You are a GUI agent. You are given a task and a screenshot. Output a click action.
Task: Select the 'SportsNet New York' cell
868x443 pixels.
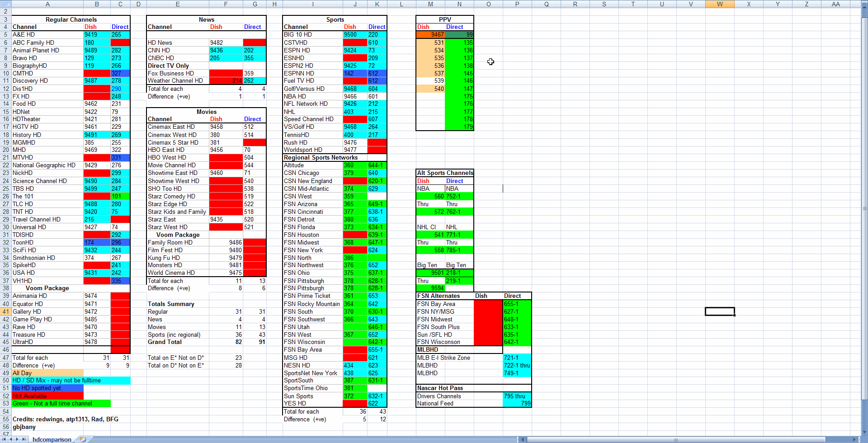click(x=313, y=373)
